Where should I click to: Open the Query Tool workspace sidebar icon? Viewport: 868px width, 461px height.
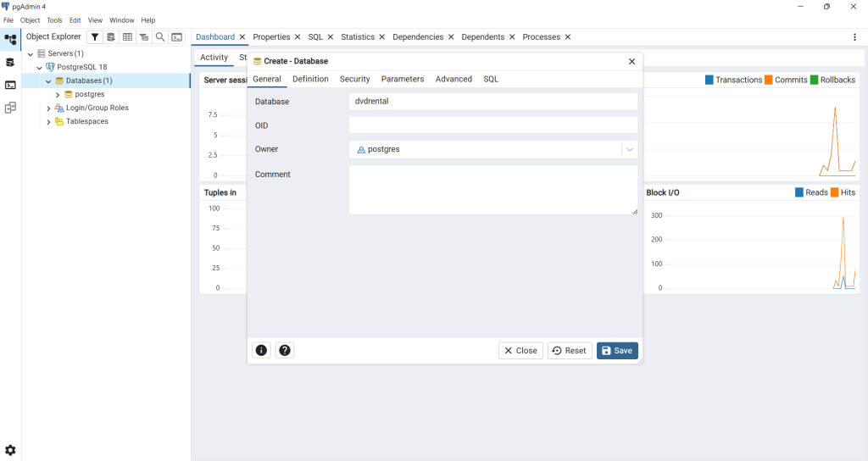10,62
